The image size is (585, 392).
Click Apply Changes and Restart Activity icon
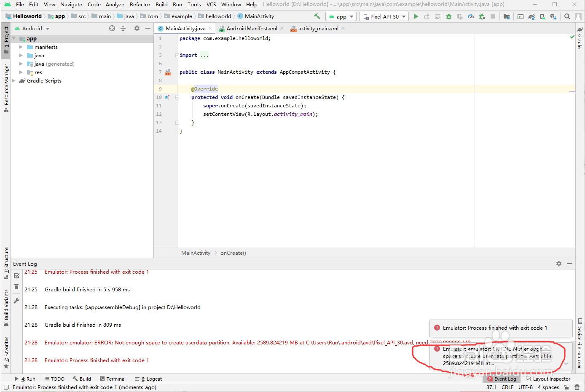click(427, 16)
